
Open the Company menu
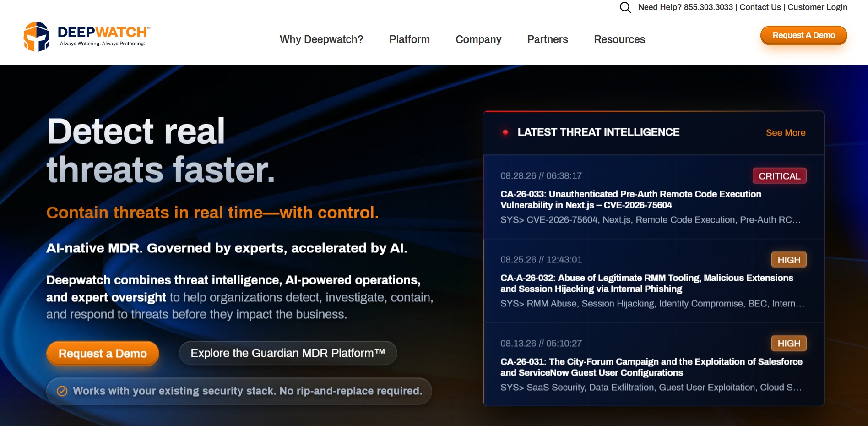pyautogui.click(x=478, y=39)
